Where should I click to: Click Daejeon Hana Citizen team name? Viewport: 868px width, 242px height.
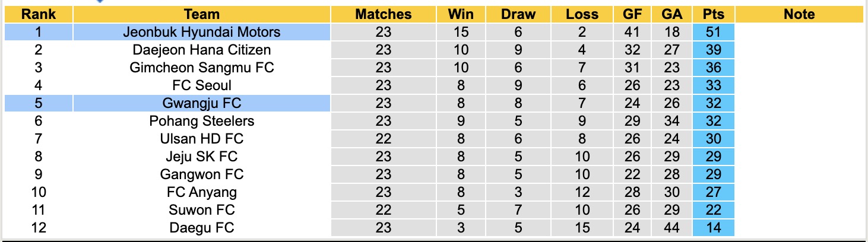click(202, 50)
